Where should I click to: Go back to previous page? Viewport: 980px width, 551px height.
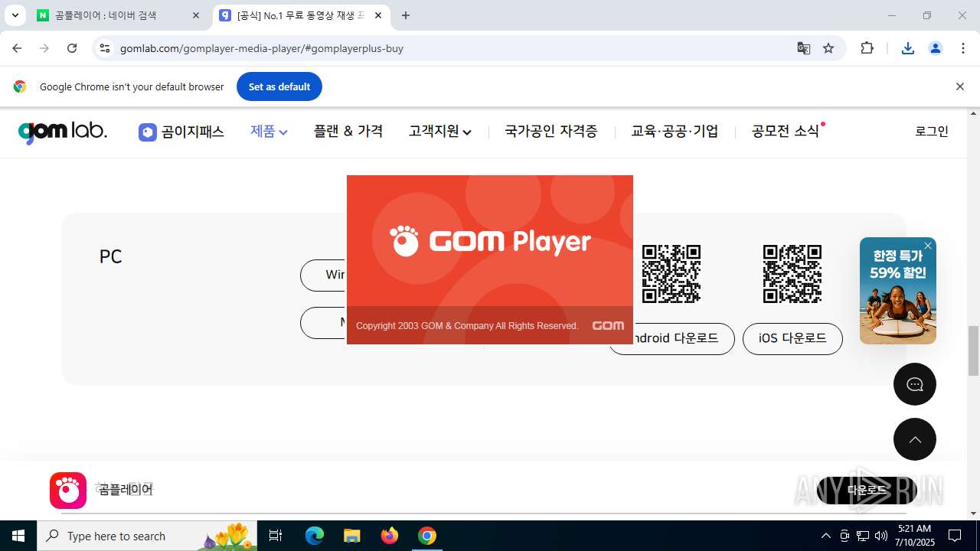coord(17,48)
